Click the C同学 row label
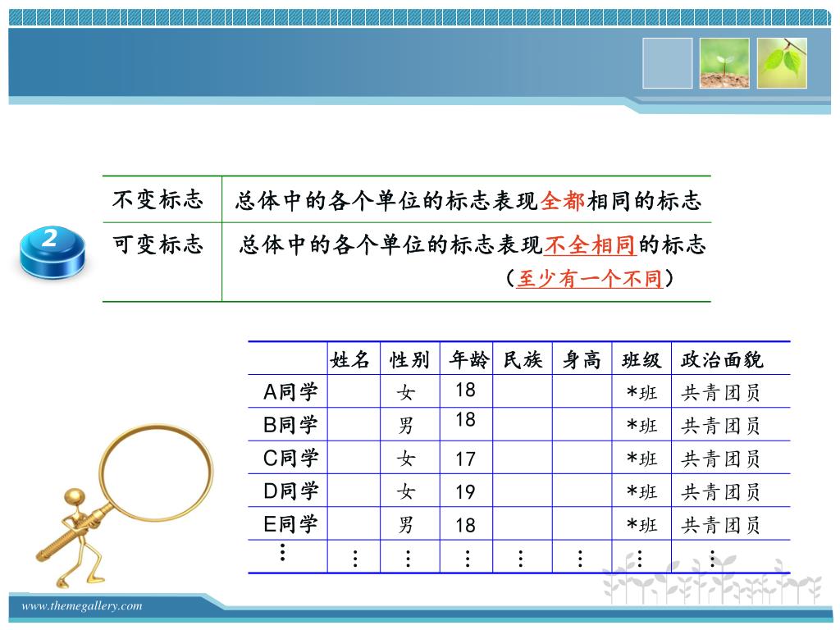 290,459
